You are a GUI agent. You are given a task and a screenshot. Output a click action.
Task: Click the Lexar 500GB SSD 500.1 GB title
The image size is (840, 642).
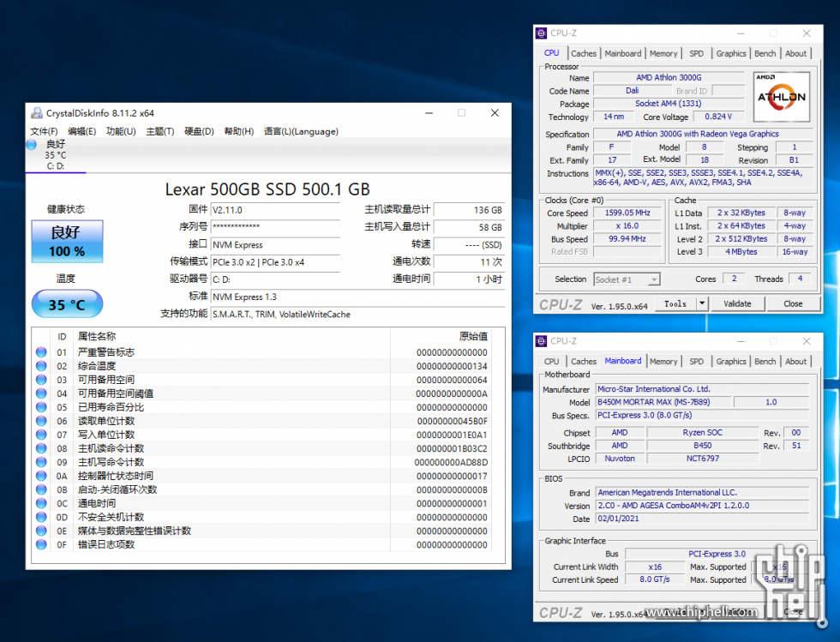(x=267, y=189)
